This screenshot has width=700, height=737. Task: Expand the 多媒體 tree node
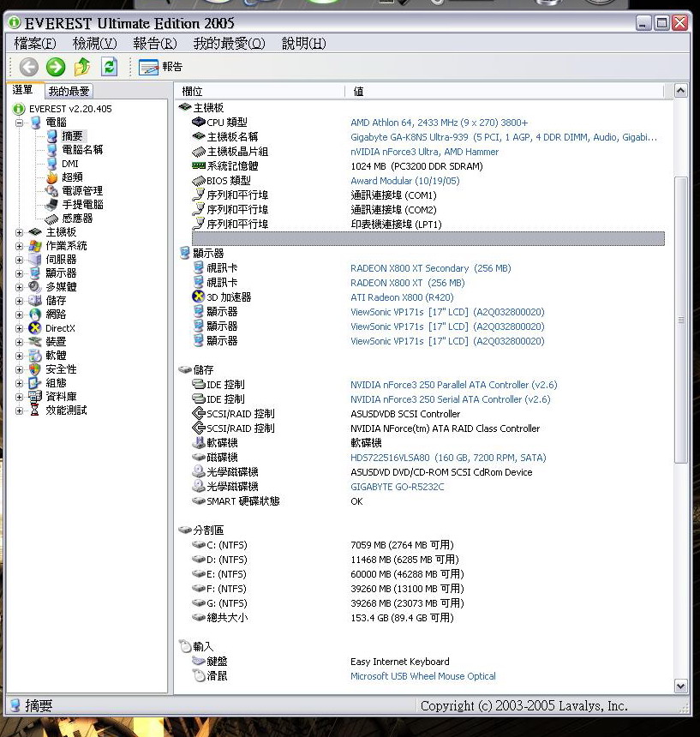click(19, 287)
